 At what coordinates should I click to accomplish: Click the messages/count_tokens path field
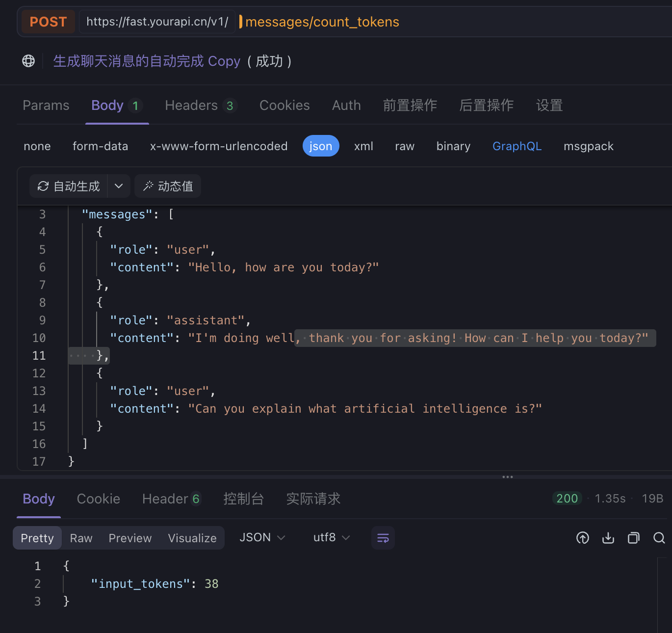(x=322, y=22)
